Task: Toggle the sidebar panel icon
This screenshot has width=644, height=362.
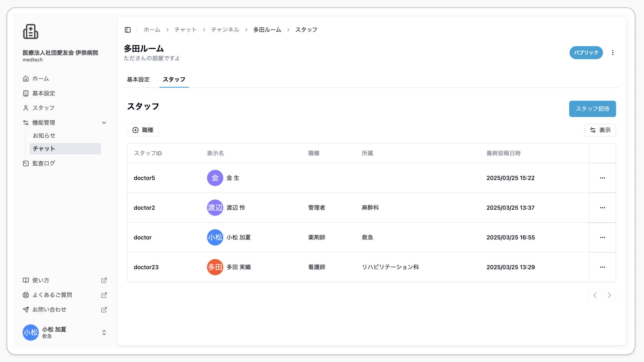Action: pyautogui.click(x=128, y=30)
